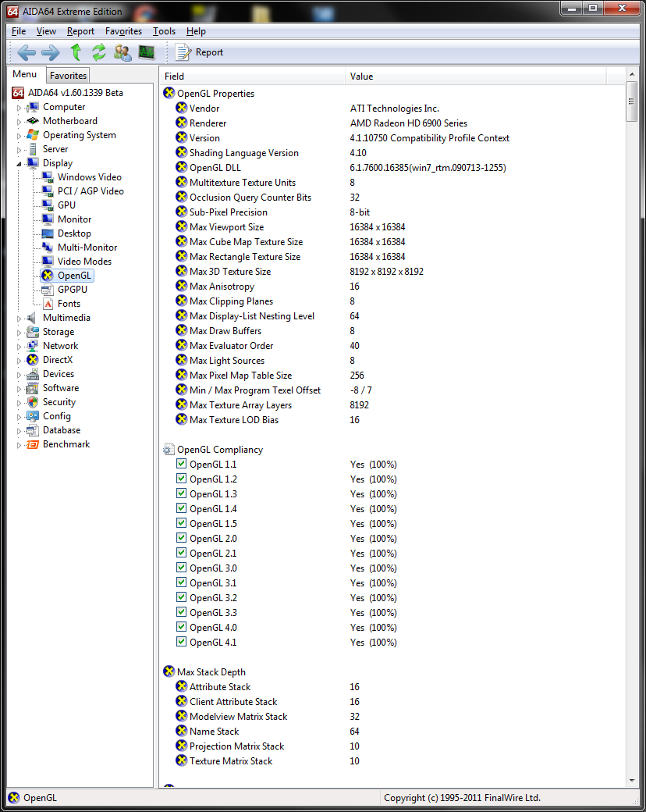Click the Multimedia speaker icon
Image resolution: width=646 pixels, height=812 pixels.
pyautogui.click(x=33, y=318)
